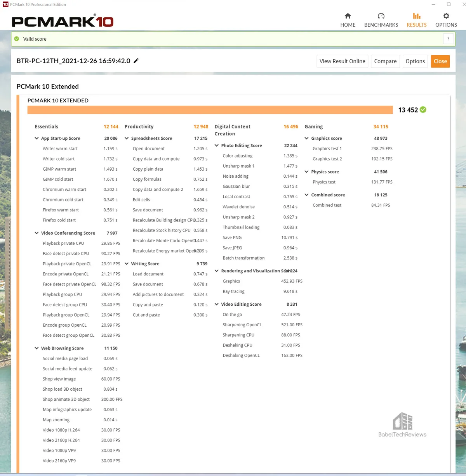Click Video 2160p VP9 row
The width and height of the screenshot is (466, 476).
81,461
